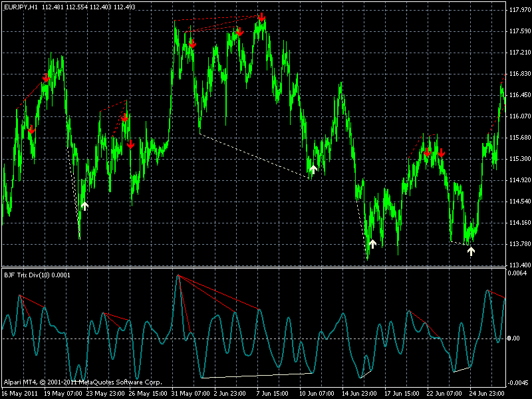Click the 23 May 23:00 time label
Viewport: 532px width, 399px height.
106,394
